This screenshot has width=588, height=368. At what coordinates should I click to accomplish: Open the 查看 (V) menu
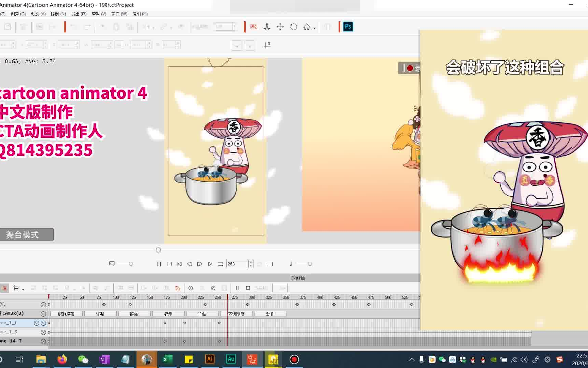pyautogui.click(x=99, y=14)
